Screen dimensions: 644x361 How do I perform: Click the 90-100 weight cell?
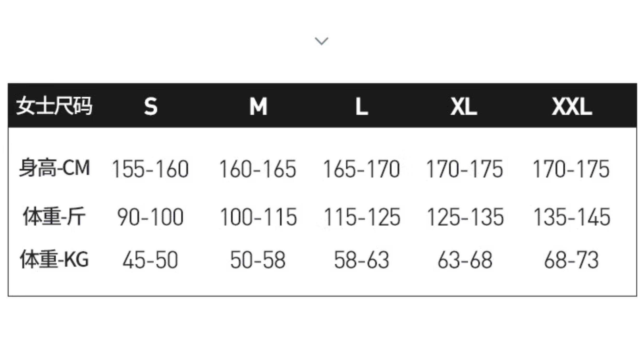click(x=150, y=217)
